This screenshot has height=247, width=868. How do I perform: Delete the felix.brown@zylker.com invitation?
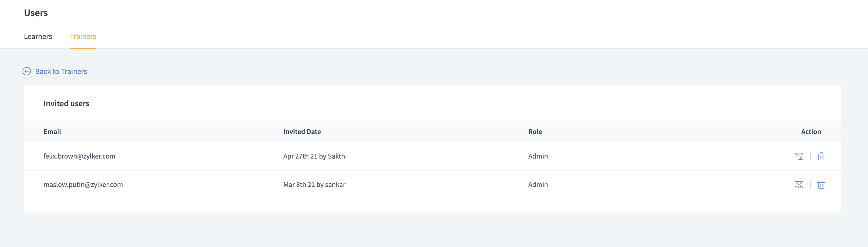pos(821,156)
